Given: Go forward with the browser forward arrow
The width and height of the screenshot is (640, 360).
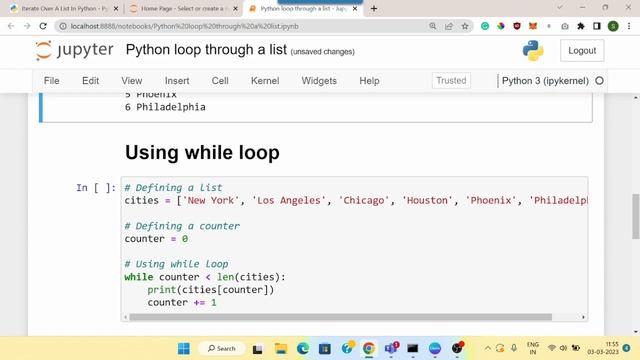Looking at the screenshot, I should pos(27,26).
